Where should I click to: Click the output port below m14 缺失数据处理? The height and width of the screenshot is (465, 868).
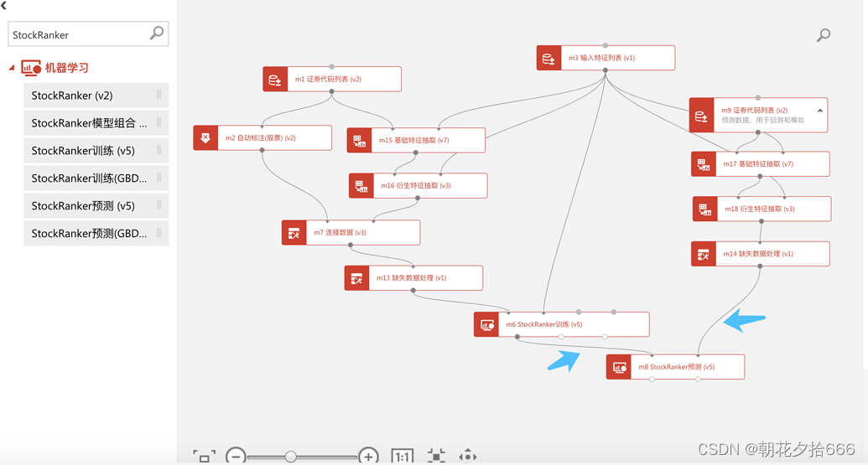point(760,266)
